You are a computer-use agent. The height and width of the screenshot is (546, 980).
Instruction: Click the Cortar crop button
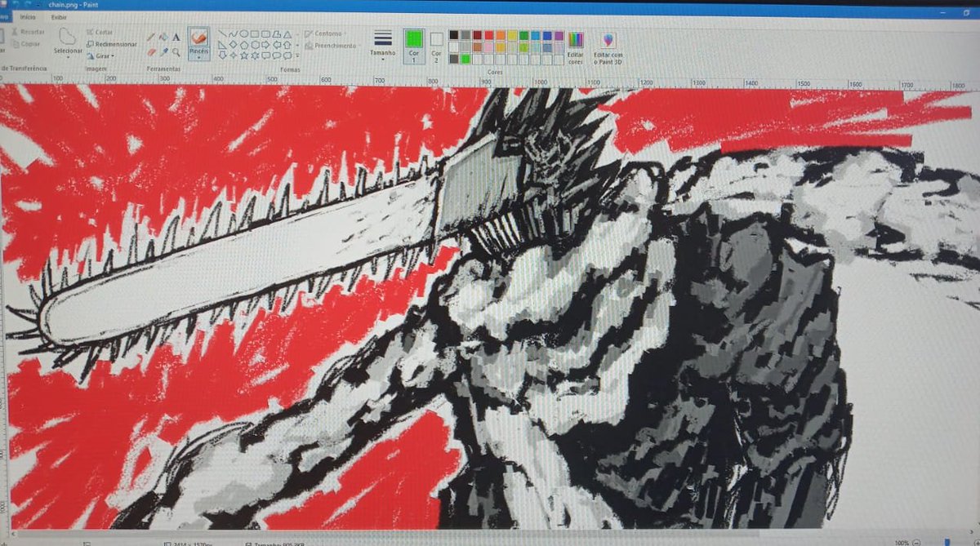100,32
